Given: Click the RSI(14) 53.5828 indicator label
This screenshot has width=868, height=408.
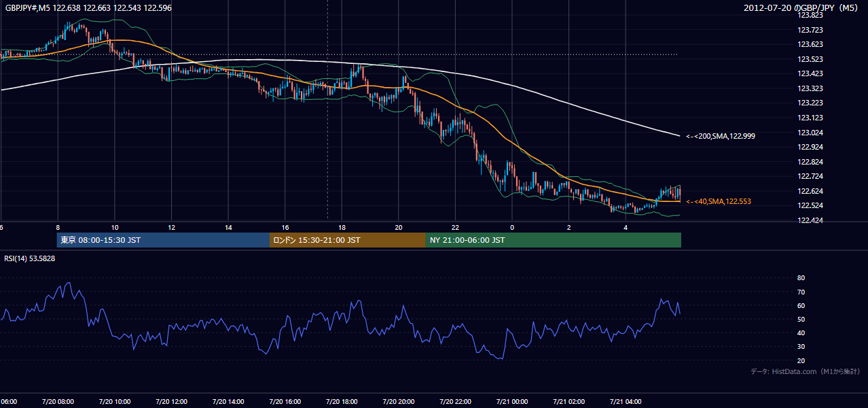Looking at the screenshot, I should 30,258.
